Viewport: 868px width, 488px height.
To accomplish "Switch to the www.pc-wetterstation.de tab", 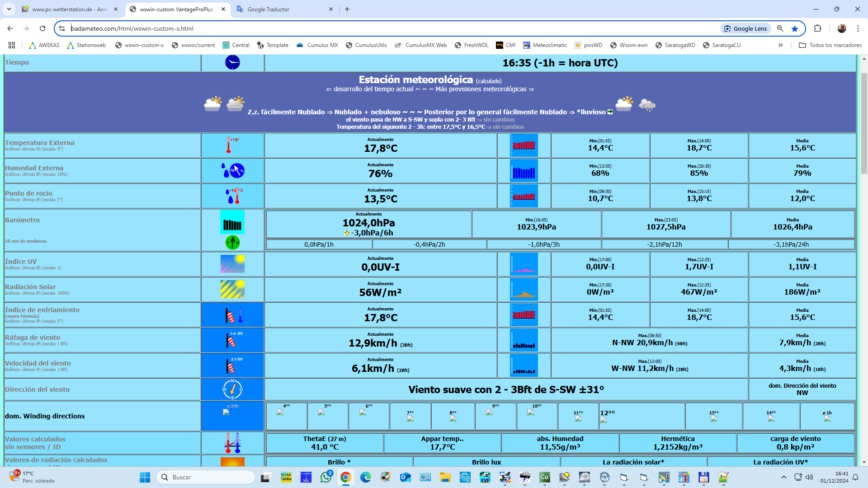I will click(70, 9).
